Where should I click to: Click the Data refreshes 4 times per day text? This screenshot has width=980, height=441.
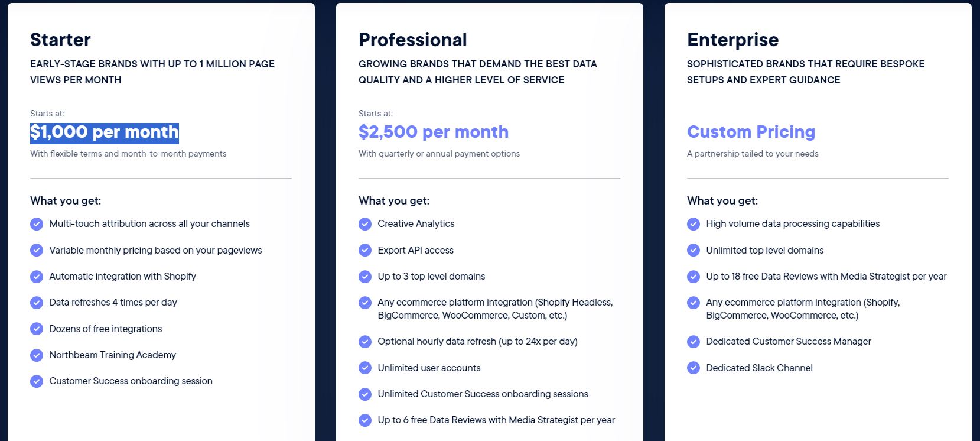pos(113,303)
